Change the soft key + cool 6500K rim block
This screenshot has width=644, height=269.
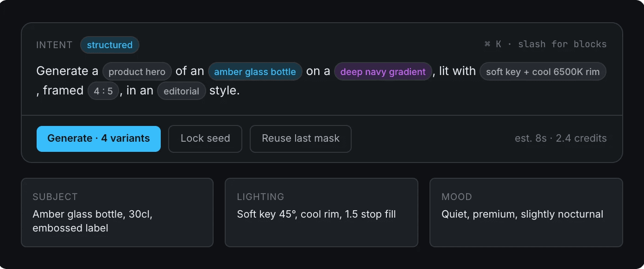tap(543, 72)
